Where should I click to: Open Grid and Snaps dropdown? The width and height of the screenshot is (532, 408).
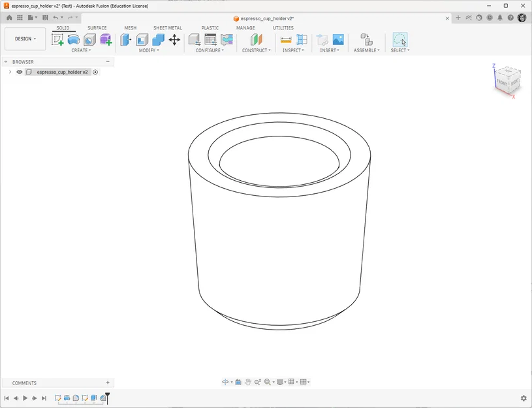click(x=293, y=382)
